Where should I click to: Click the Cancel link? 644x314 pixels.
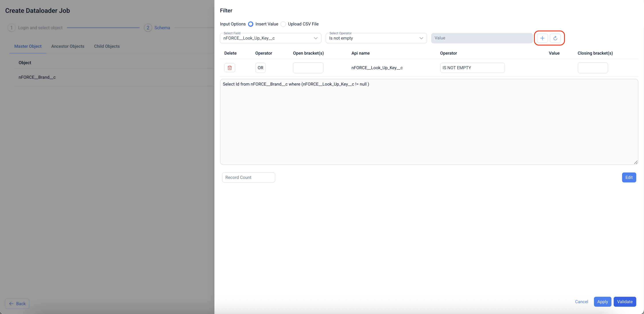[x=581, y=302]
